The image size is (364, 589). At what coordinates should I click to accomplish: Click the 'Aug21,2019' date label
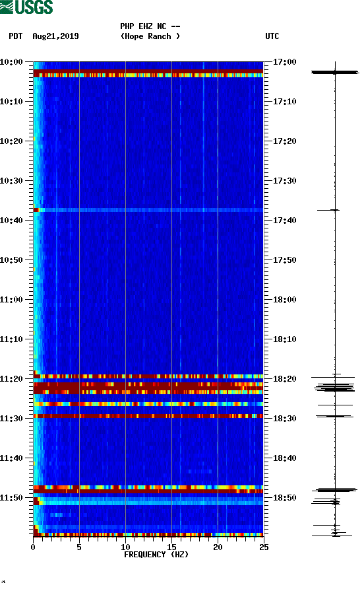[x=55, y=36]
